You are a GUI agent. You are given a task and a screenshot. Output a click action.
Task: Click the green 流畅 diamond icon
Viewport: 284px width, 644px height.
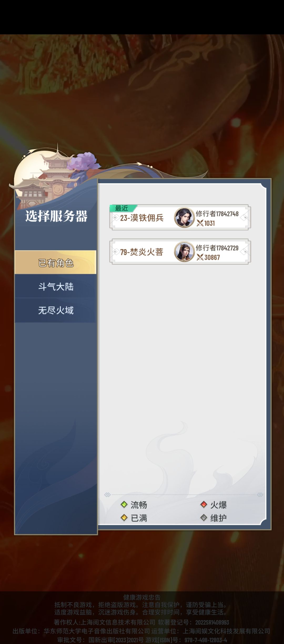pyautogui.click(x=124, y=505)
